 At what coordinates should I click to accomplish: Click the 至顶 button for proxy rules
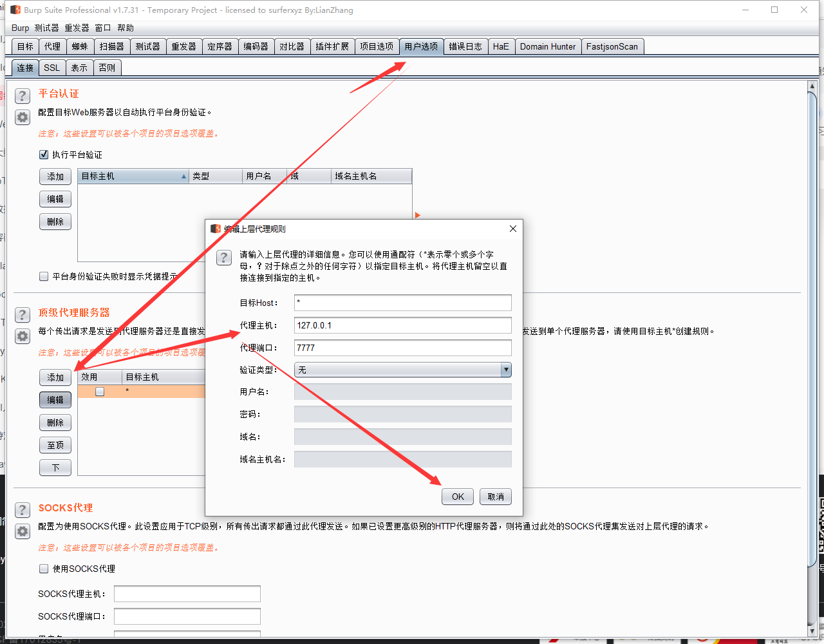click(55, 445)
